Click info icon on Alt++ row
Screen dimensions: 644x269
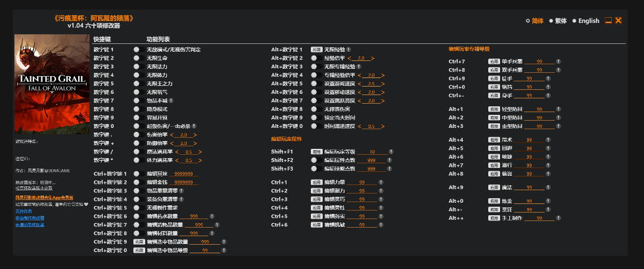click(x=559, y=218)
